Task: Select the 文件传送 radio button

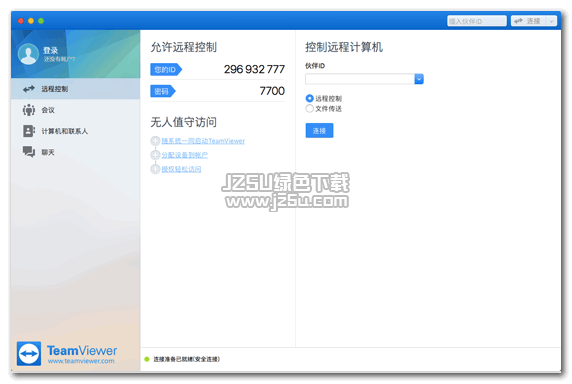Action: (x=309, y=109)
